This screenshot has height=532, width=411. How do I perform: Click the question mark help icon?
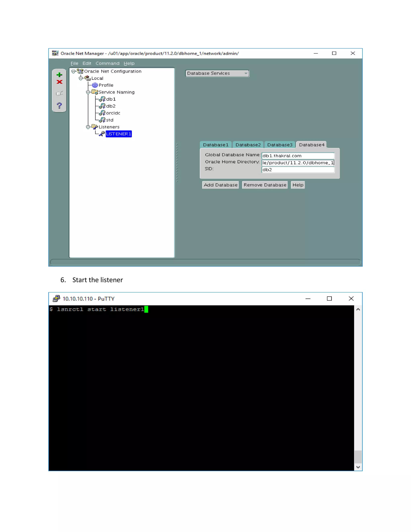(59, 105)
